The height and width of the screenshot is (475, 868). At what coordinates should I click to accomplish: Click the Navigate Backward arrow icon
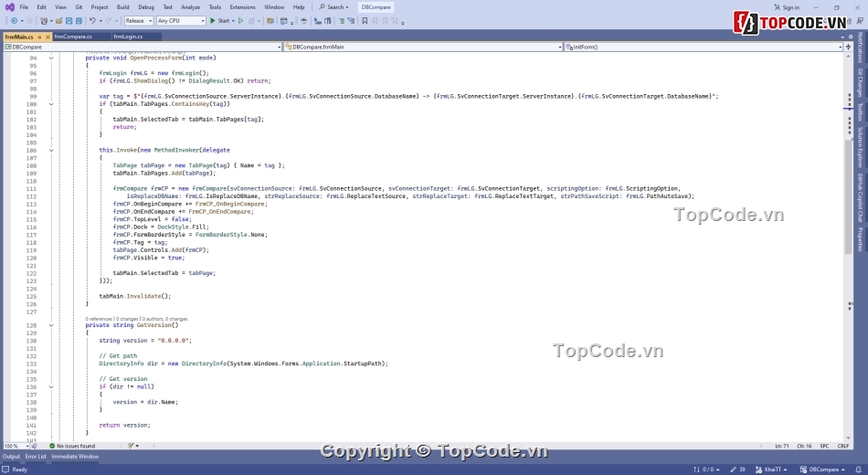(14, 20)
